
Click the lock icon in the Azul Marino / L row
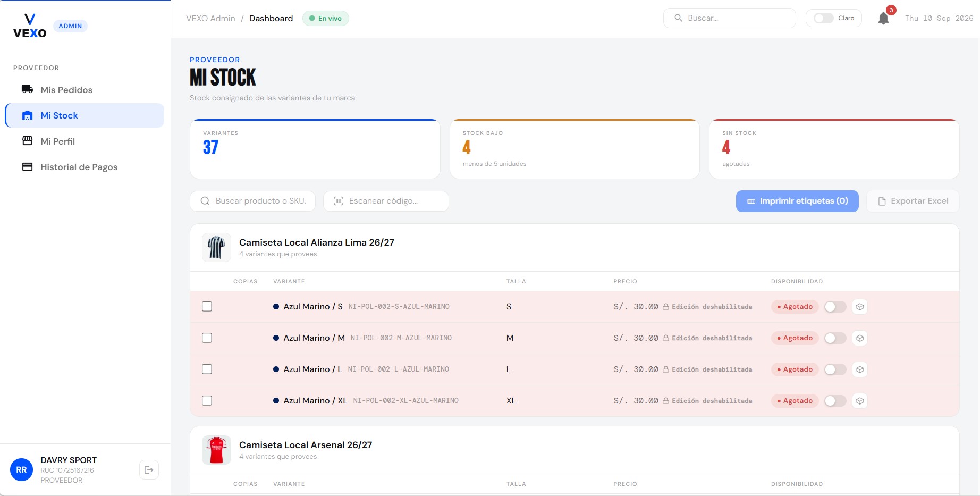coord(665,369)
